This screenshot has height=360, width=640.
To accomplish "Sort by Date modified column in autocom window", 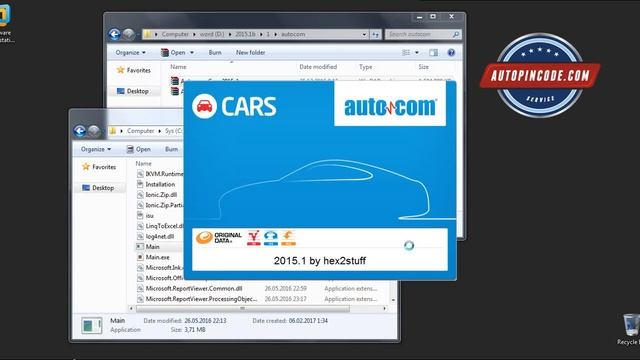I will (x=318, y=67).
